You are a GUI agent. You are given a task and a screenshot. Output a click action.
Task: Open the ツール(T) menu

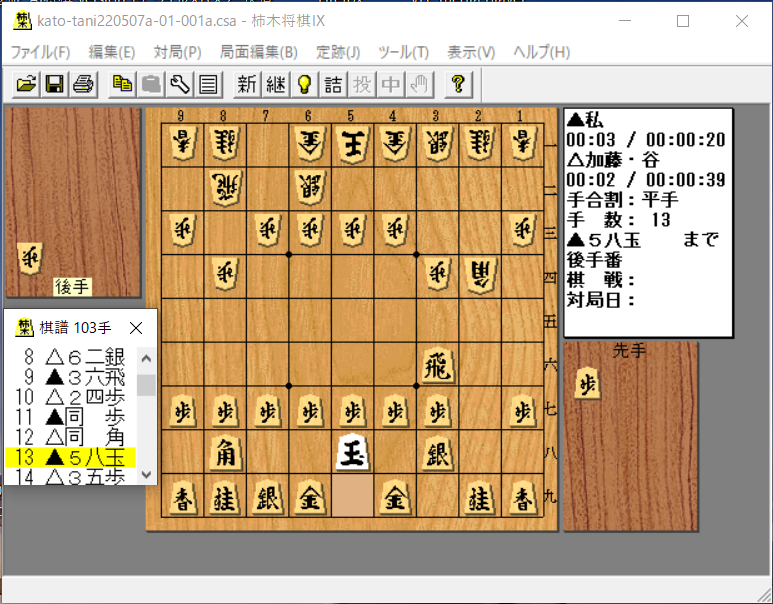tap(403, 52)
